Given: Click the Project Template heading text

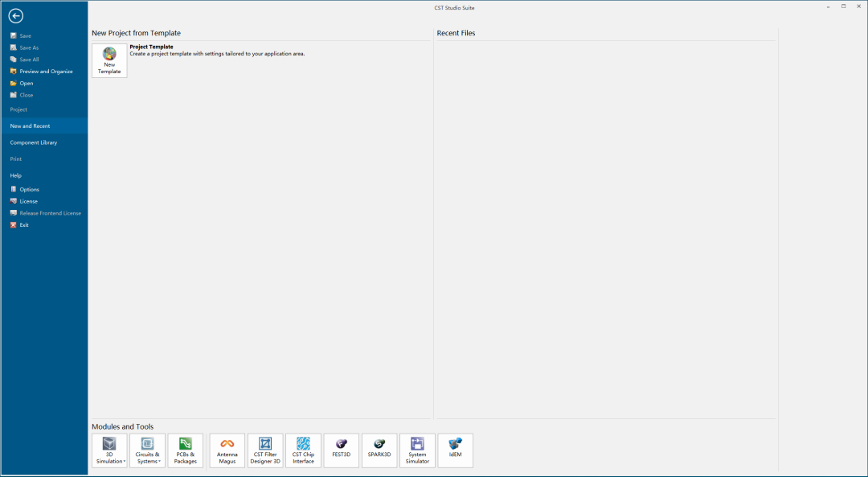Looking at the screenshot, I should (151, 47).
